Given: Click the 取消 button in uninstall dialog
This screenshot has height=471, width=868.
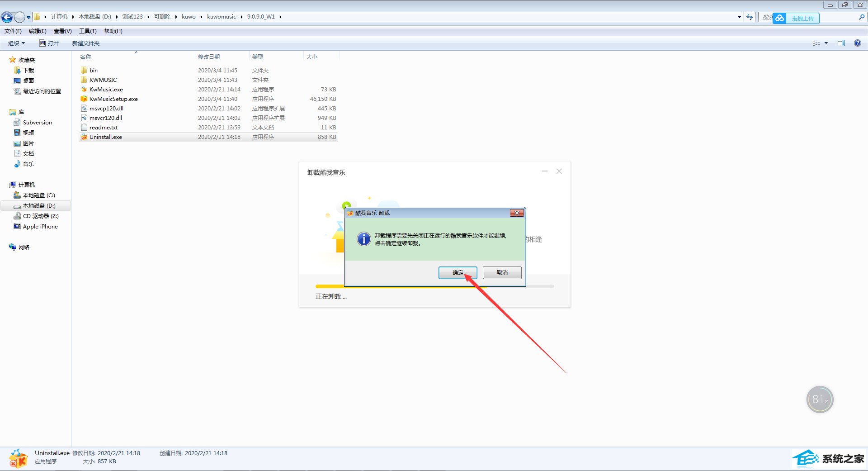Looking at the screenshot, I should click(502, 272).
